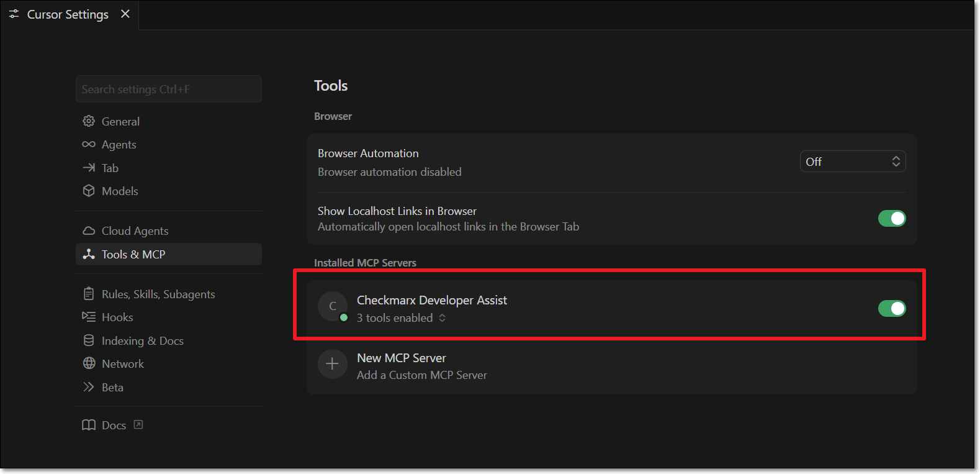The height and width of the screenshot is (474, 980).
Task: Click the Network globe icon
Action: tap(89, 363)
